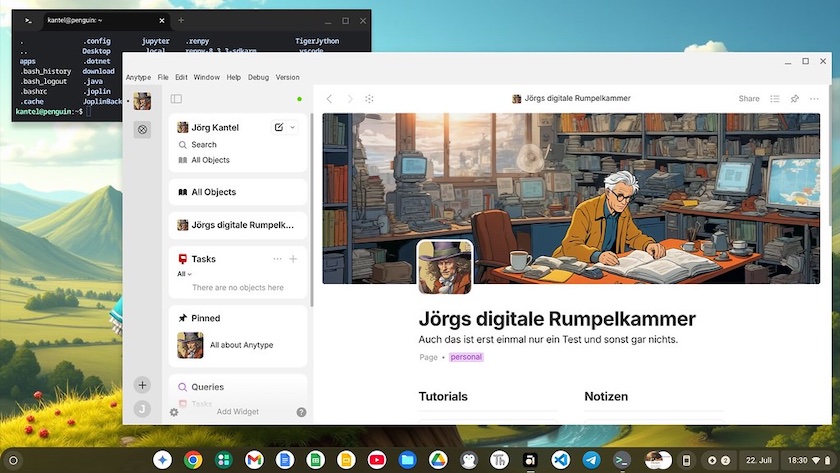Add a new tab in the terminal window
The width and height of the screenshot is (840, 473).
[181, 20]
